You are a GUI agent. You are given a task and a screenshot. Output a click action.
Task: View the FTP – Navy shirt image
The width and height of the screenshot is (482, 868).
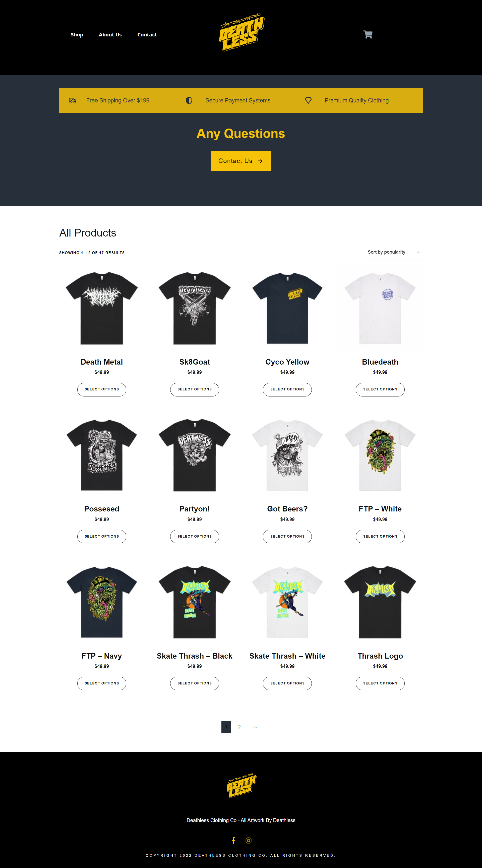coord(102,602)
